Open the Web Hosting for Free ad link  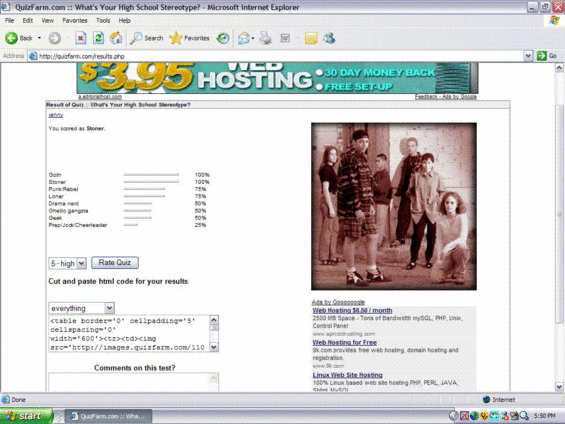point(345,342)
